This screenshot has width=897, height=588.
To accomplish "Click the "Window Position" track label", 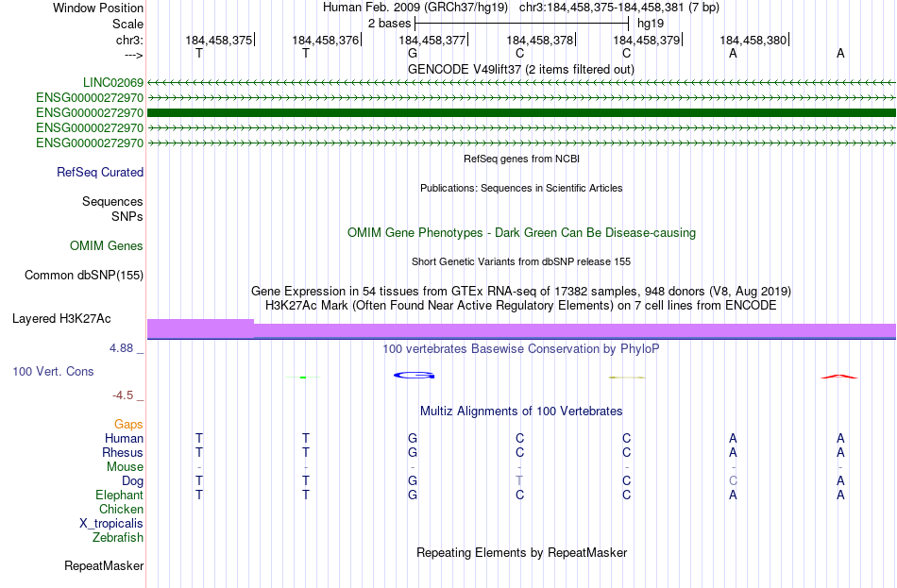I will pos(98,8).
